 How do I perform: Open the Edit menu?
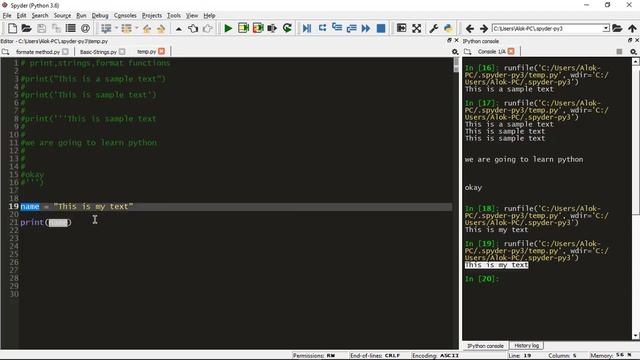tap(21, 16)
